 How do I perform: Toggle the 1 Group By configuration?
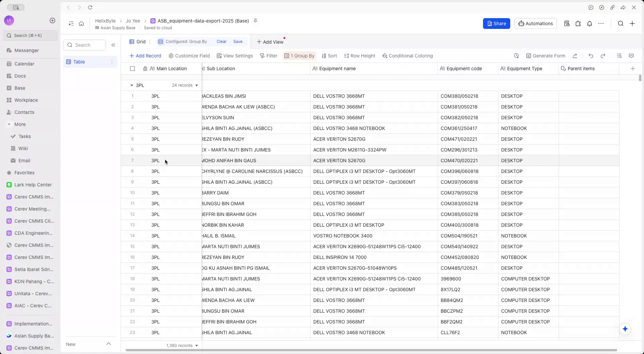tap(299, 56)
